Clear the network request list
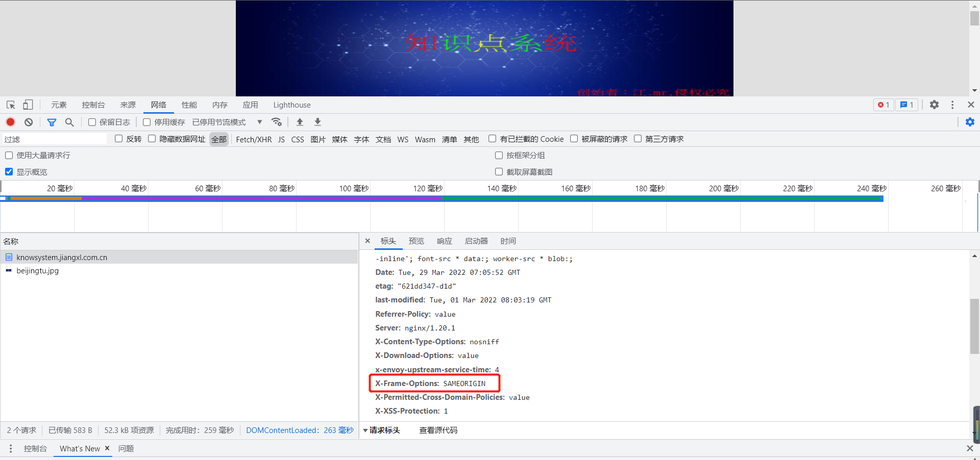Screen dimensions: 980x460 [29, 122]
